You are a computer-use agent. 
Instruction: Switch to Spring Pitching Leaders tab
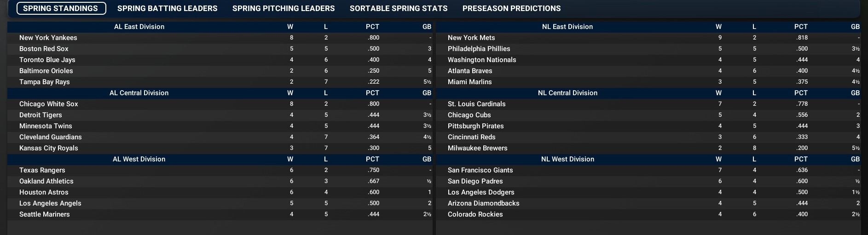[x=284, y=8]
